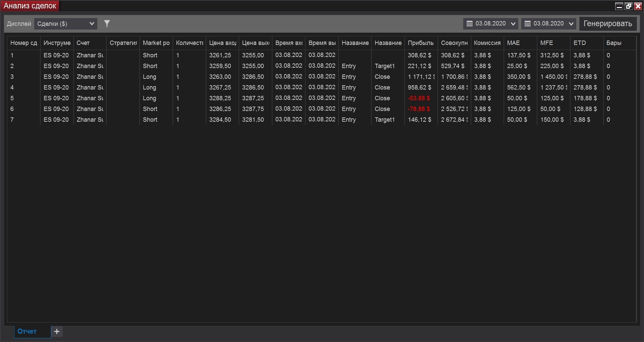Restore the window size via the restore icon
Image resolution: width=644 pixels, height=342 pixels.
[x=629, y=6]
